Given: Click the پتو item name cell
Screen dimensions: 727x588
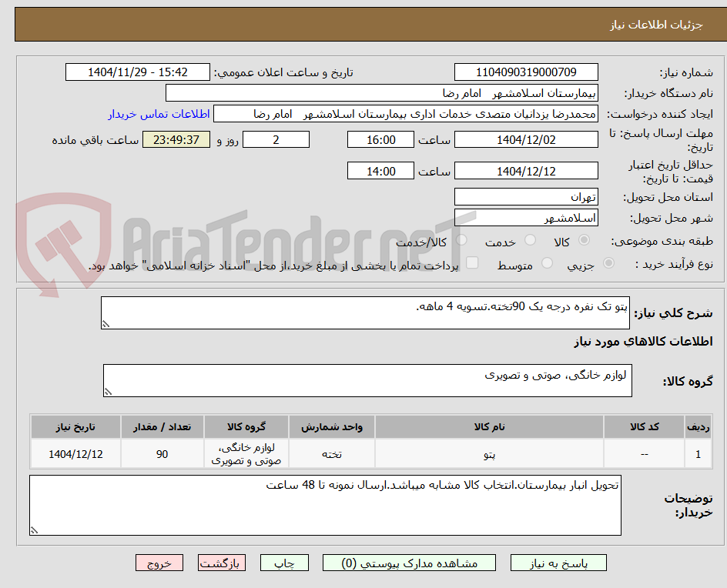Looking at the screenshot, I should coord(489,454).
